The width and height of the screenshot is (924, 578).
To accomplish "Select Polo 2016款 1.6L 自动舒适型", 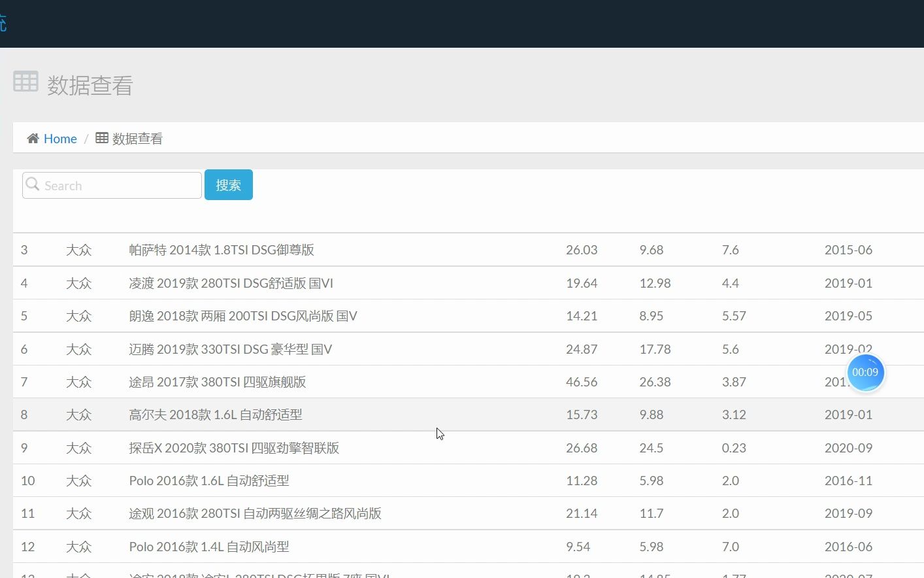I will (x=209, y=481).
